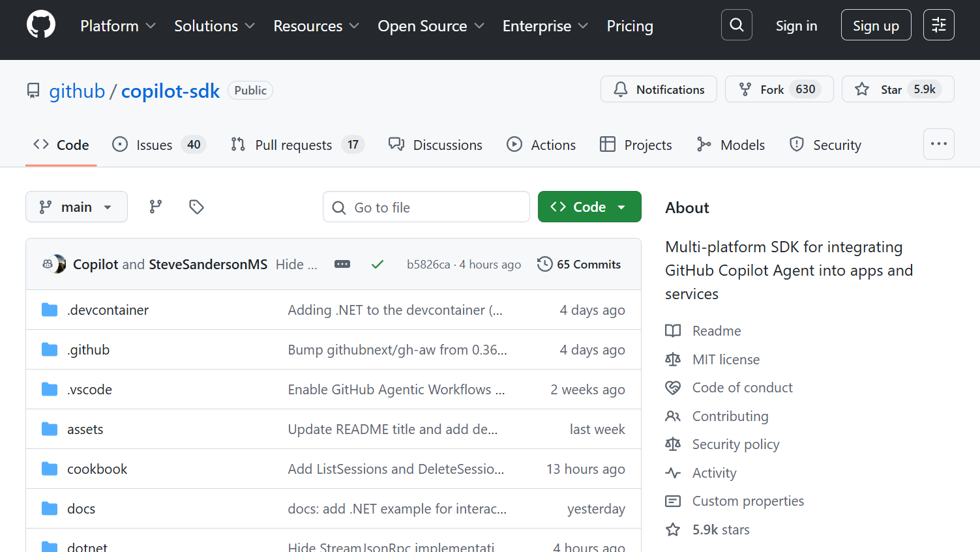980x552 pixels.
Task: Click the green checkmark build status icon
Action: (378, 264)
